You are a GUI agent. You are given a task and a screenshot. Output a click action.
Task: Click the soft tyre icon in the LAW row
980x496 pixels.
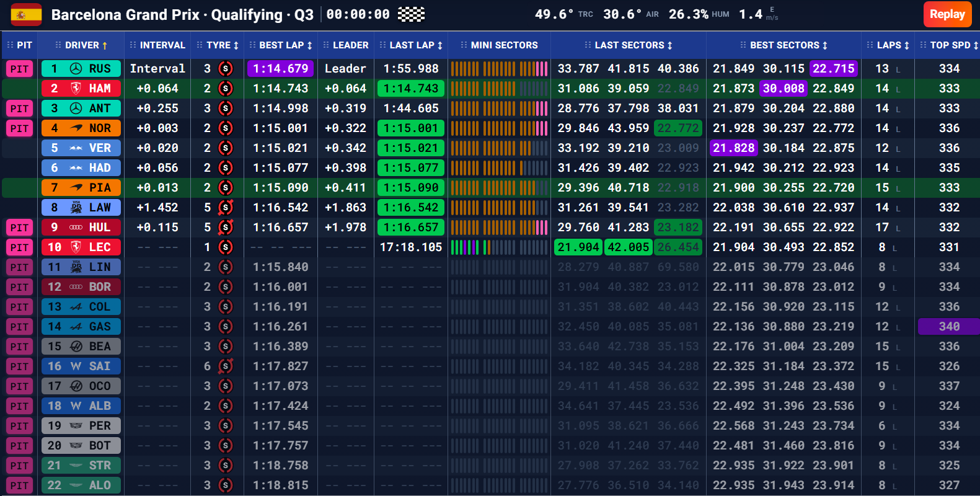point(226,208)
